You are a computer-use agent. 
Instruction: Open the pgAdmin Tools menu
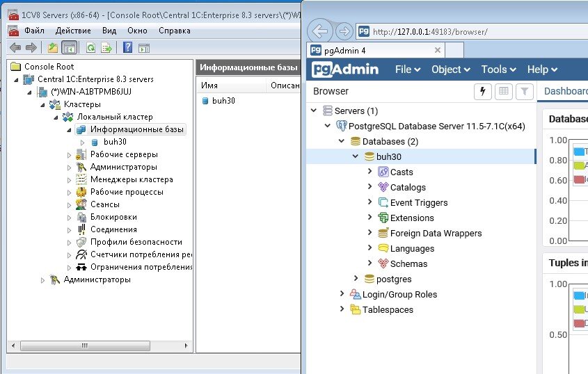click(498, 70)
